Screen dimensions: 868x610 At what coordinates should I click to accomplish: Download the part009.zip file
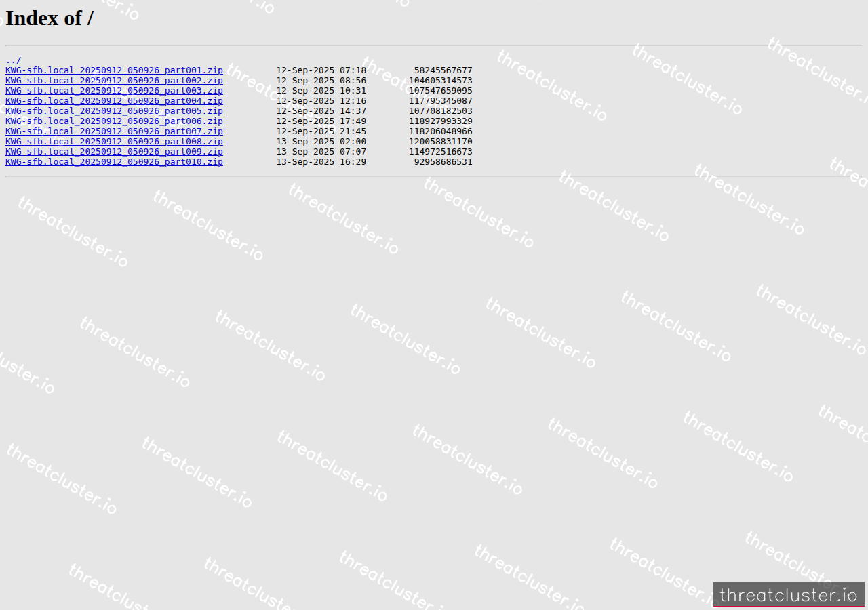[114, 152]
